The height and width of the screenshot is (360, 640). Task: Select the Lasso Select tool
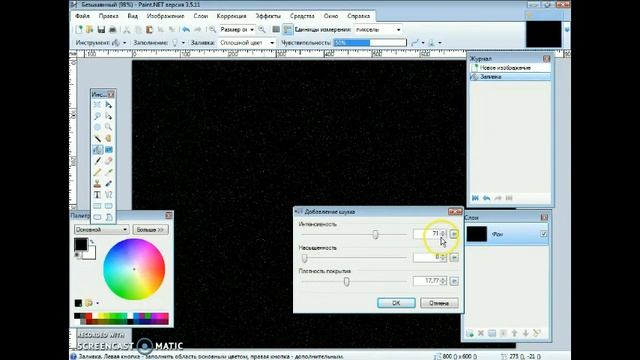pos(97,116)
